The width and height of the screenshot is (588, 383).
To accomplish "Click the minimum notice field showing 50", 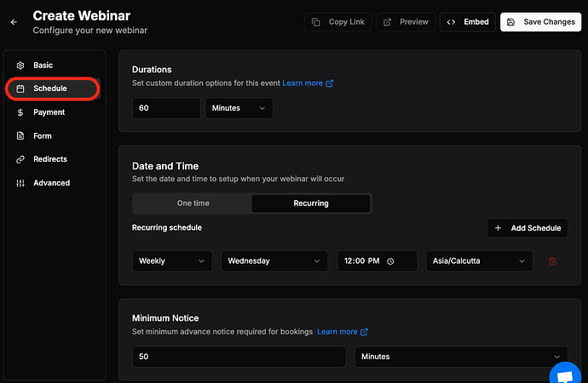I will [x=239, y=357].
